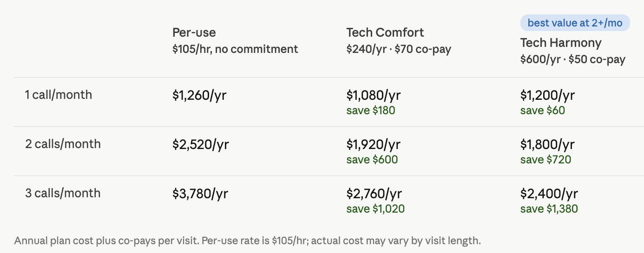Click the "save $1,380" savings text

pos(549,209)
